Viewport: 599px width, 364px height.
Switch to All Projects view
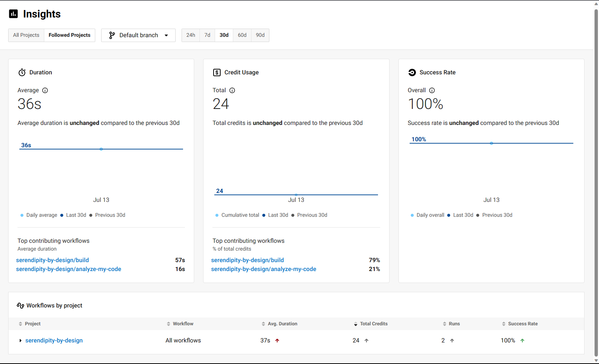(26, 35)
